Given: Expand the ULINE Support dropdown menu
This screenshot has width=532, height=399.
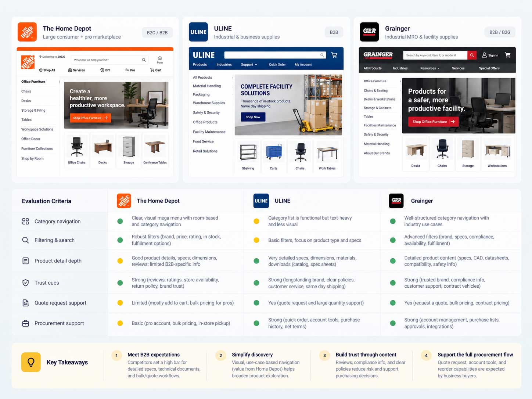Looking at the screenshot, I should pyautogui.click(x=249, y=65).
